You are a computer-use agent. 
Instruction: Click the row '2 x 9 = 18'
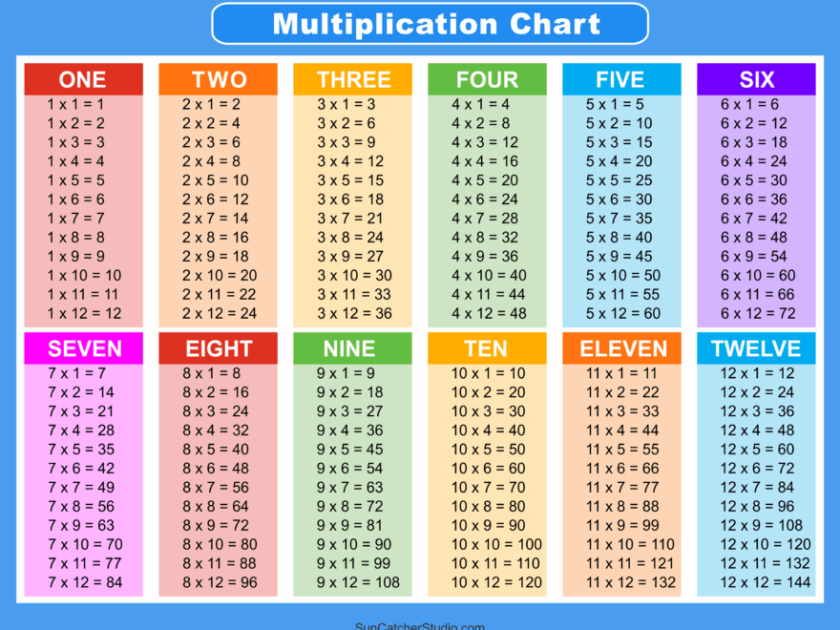(x=215, y=256)
